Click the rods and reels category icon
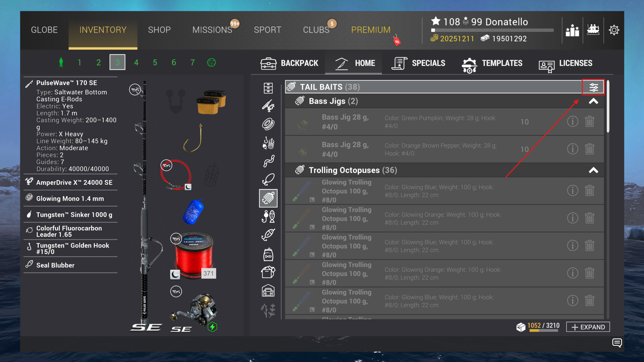 [x=268, y=106]
